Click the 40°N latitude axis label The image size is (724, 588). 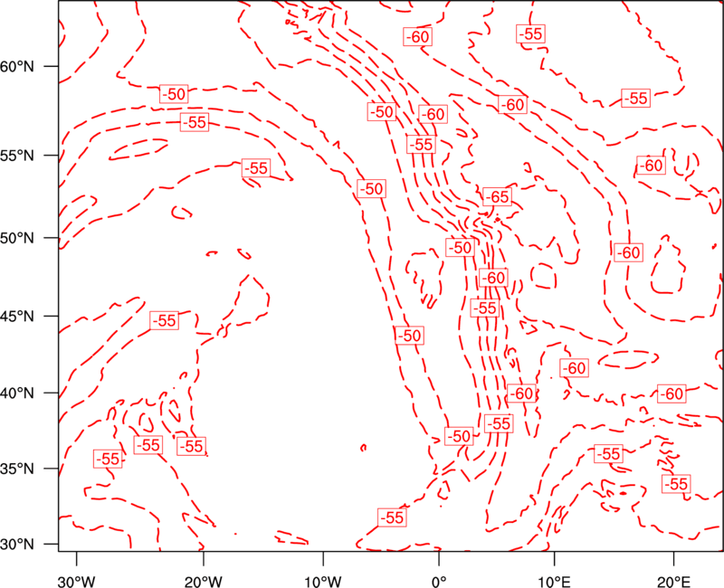17,394
